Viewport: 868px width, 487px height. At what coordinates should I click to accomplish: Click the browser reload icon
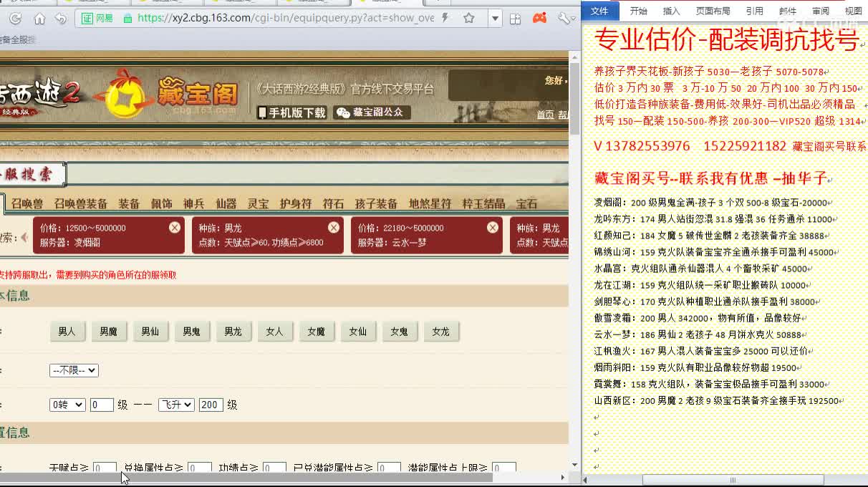click(15, 19)
